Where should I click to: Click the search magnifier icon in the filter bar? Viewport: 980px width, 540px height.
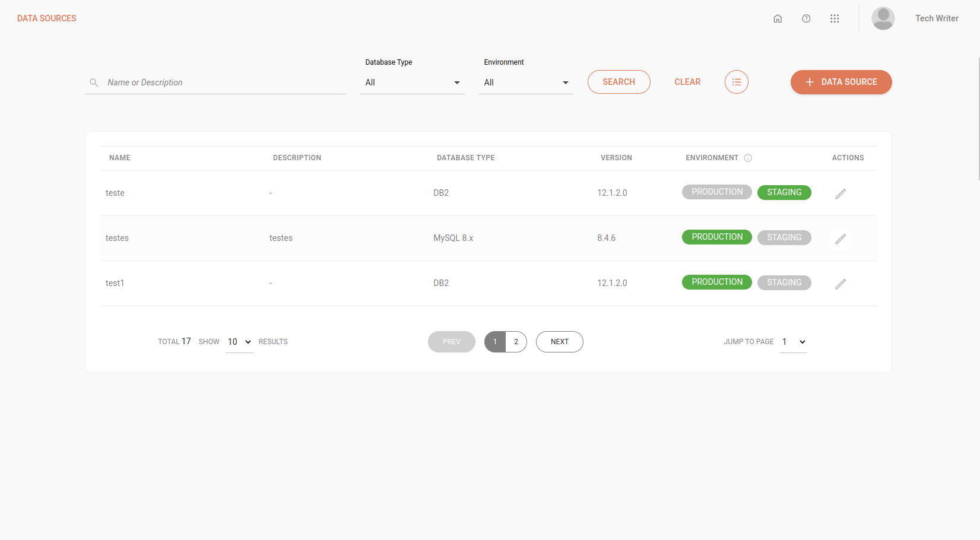pos(94,82)
